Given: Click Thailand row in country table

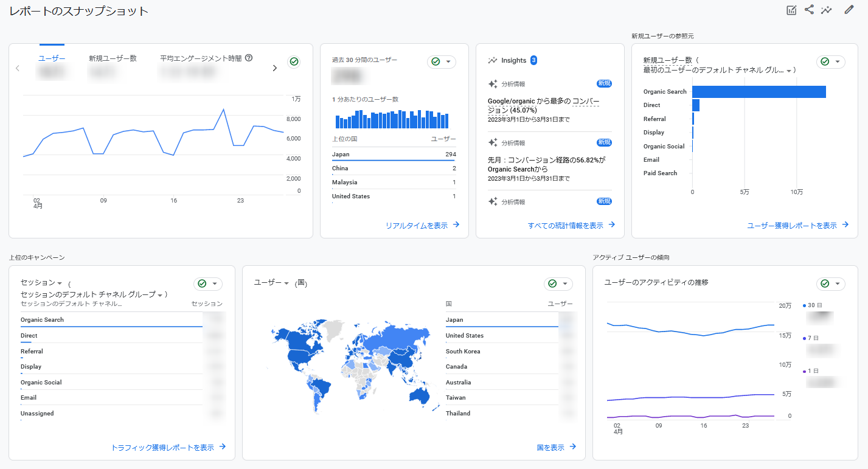Looking at the screenshot, I should [x=510, y=414].
